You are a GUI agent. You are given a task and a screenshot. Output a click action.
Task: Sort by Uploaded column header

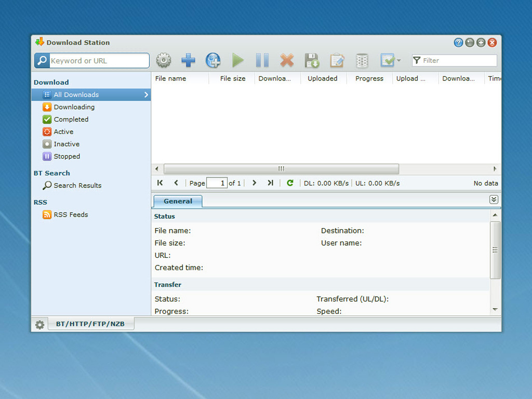[323, 78]
